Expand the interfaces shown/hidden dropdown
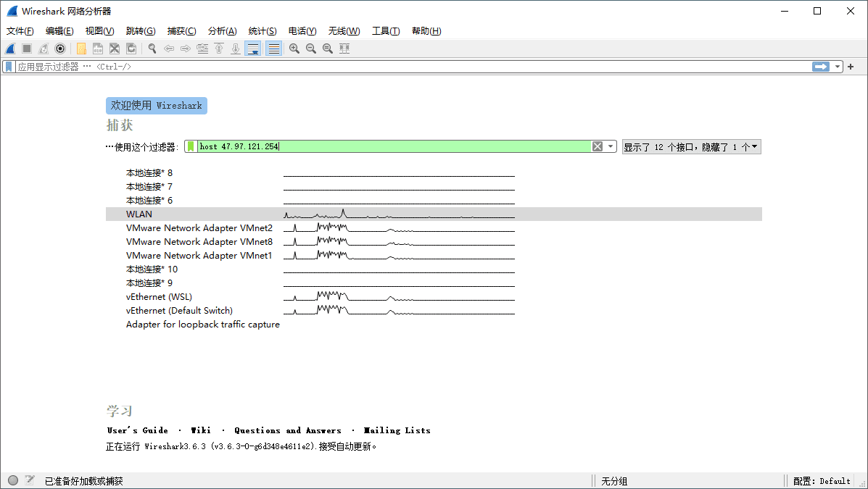This screenshot has height=489, width=868. pos(754,146)
